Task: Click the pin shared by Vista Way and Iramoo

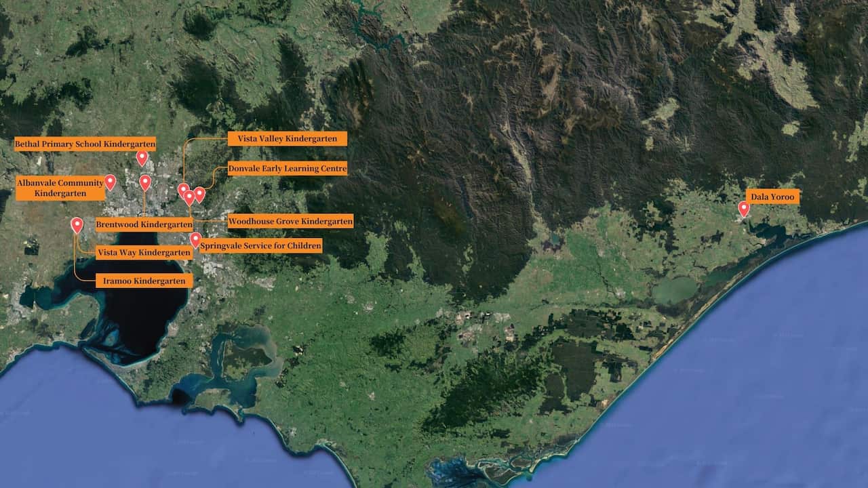Action: [x=77, y=224]
